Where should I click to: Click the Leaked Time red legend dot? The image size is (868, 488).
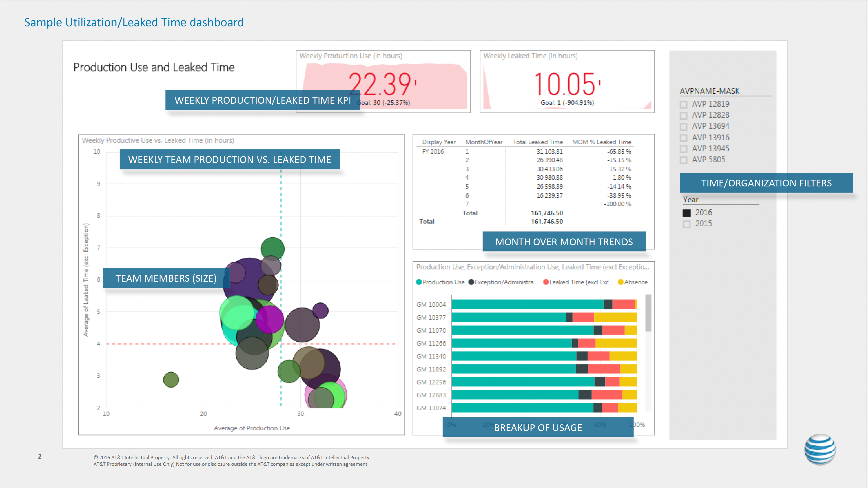546,282
